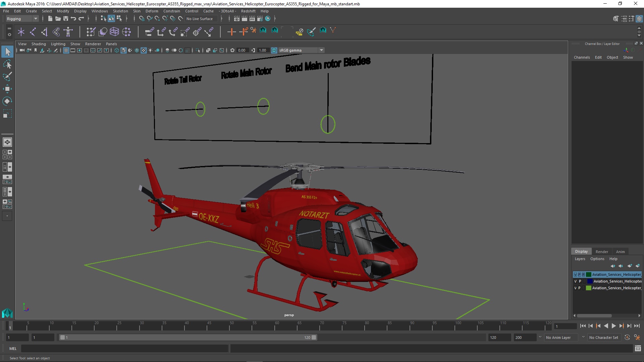Click the No Live Surface field

click(x=201, y=19)
